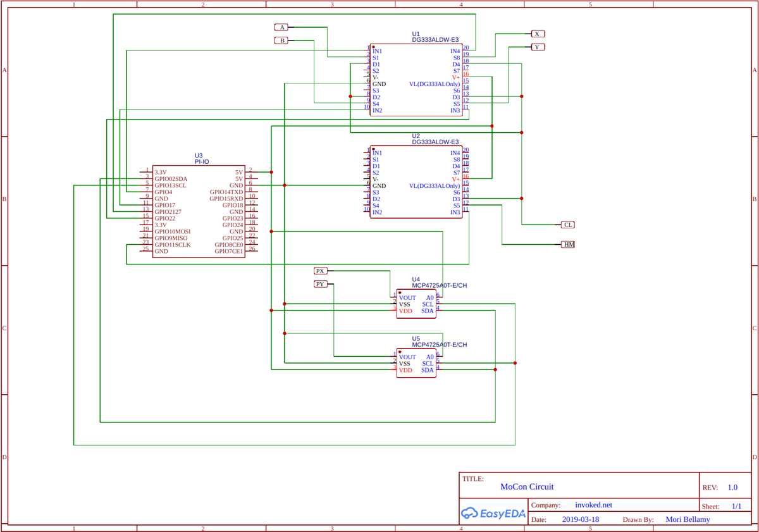Screen dimensions: 759x532
Task: Select the GPIO10MOSI pin on PI-IO
Action: pos(172,232)
